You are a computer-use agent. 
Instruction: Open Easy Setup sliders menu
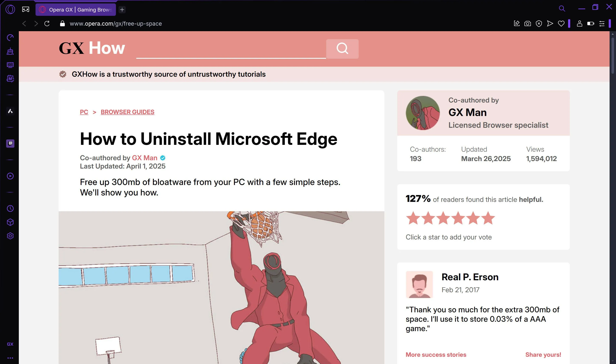click(602, 23)
